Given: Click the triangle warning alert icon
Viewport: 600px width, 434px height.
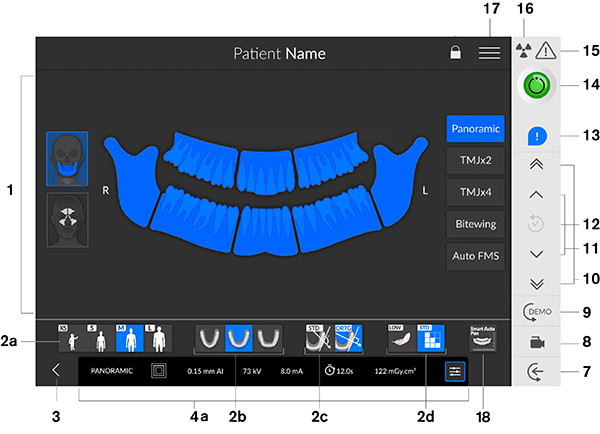Looking at the screenshot, I should pyautogui.click(x=546, y=50).
